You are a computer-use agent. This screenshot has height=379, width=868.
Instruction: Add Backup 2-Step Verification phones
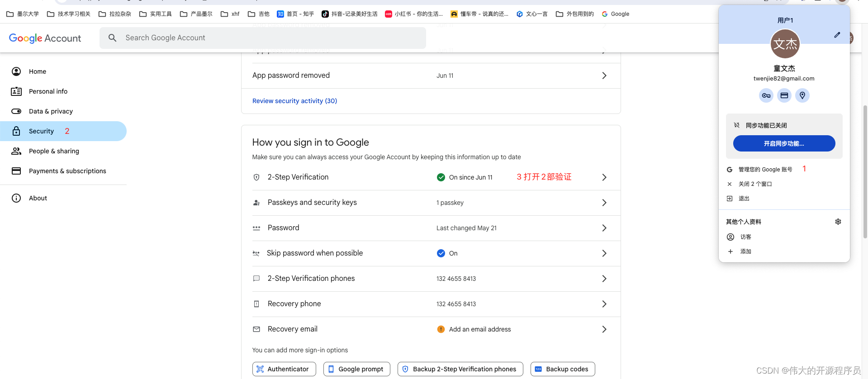click(x=460, y=369)
